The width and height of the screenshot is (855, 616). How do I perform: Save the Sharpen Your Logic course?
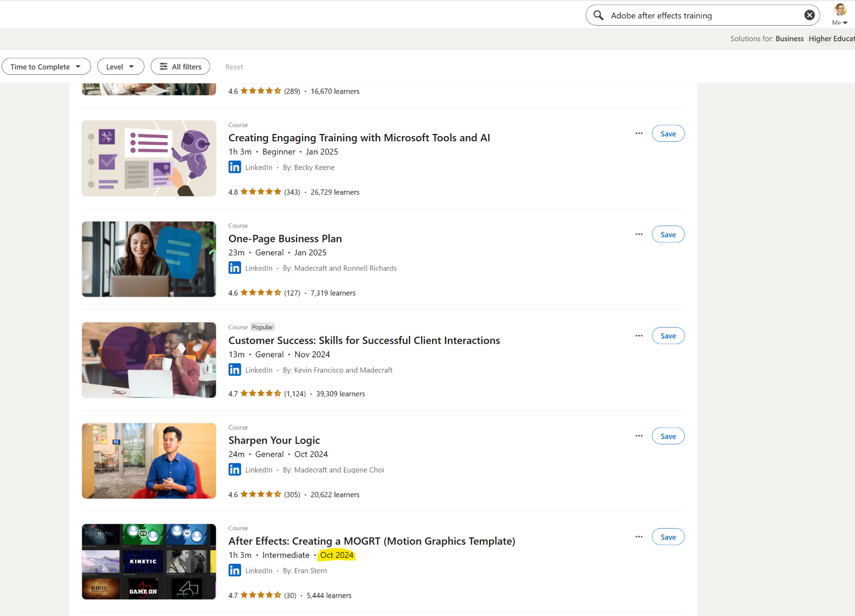coord(668,436)
